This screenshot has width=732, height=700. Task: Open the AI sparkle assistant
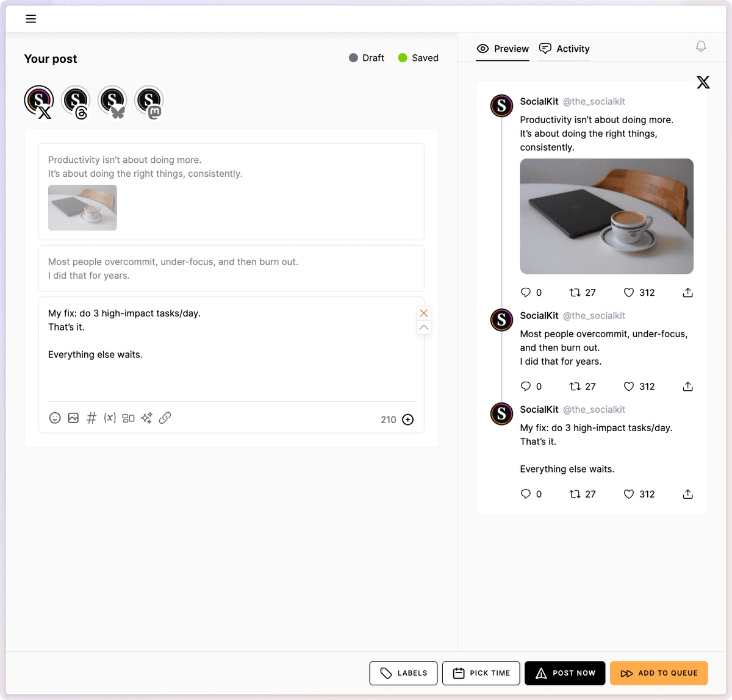tap(146, 418)
